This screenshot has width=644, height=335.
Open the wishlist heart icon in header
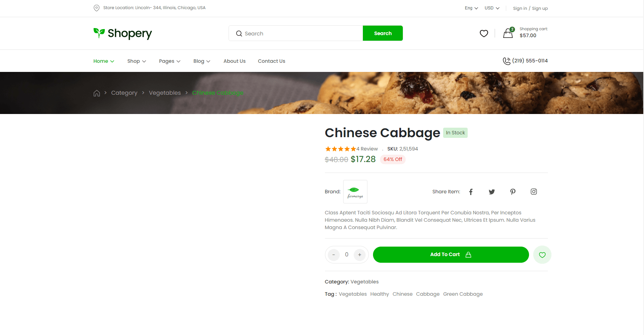coord(484,33)
